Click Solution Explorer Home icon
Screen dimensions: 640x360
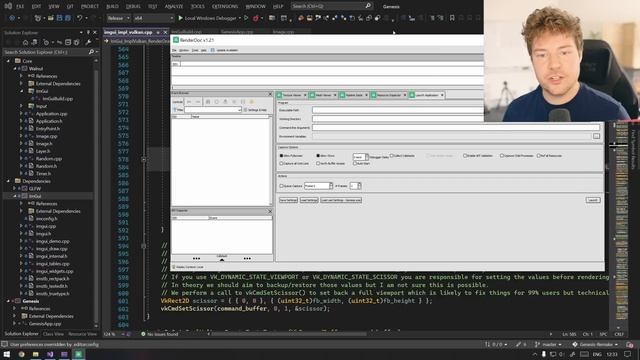coord(25,42)
